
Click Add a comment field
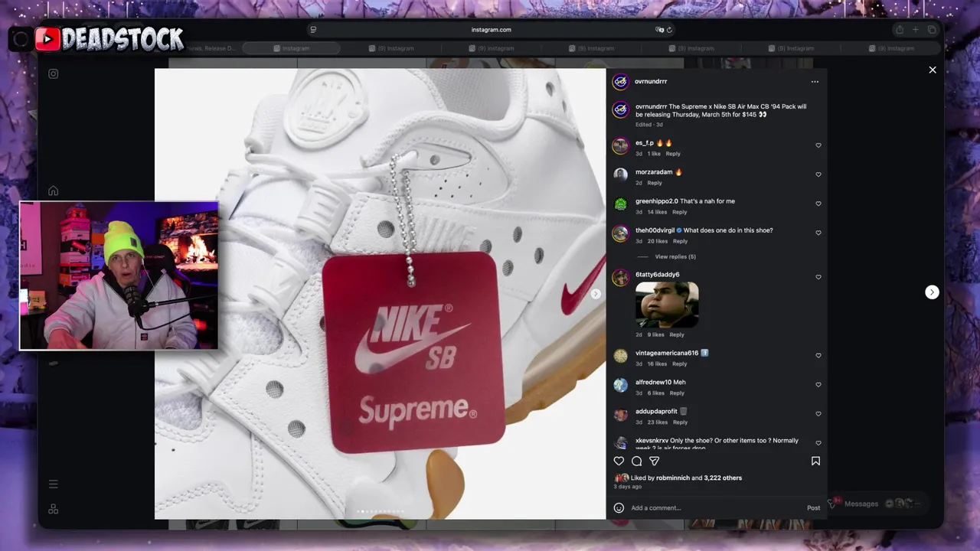click(716, 507)
